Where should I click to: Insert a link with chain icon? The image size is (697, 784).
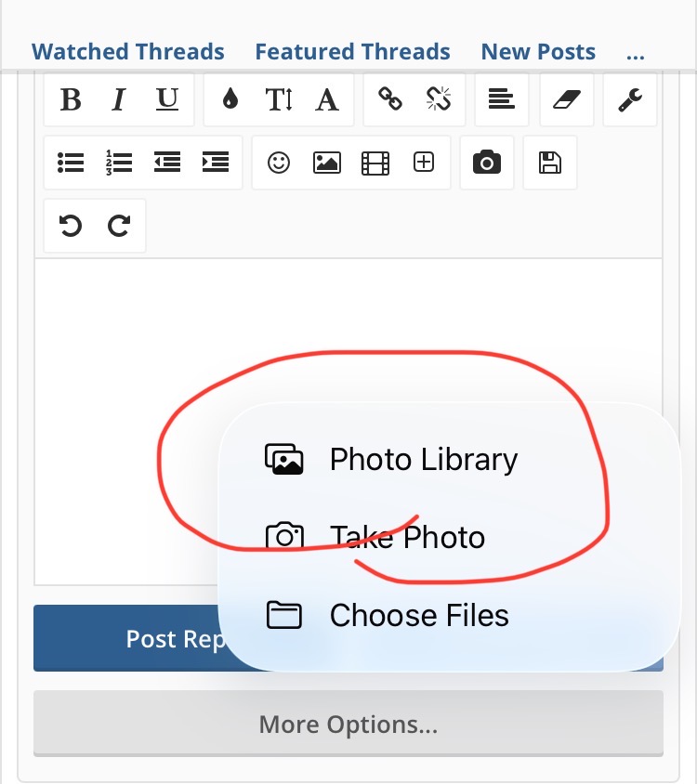pyautogui.click(x=390, y=100)
